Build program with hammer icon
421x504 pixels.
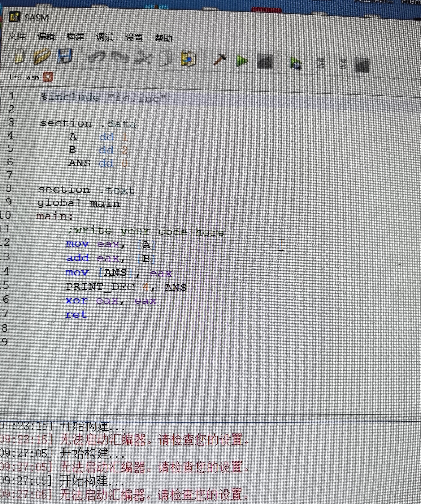220,59
